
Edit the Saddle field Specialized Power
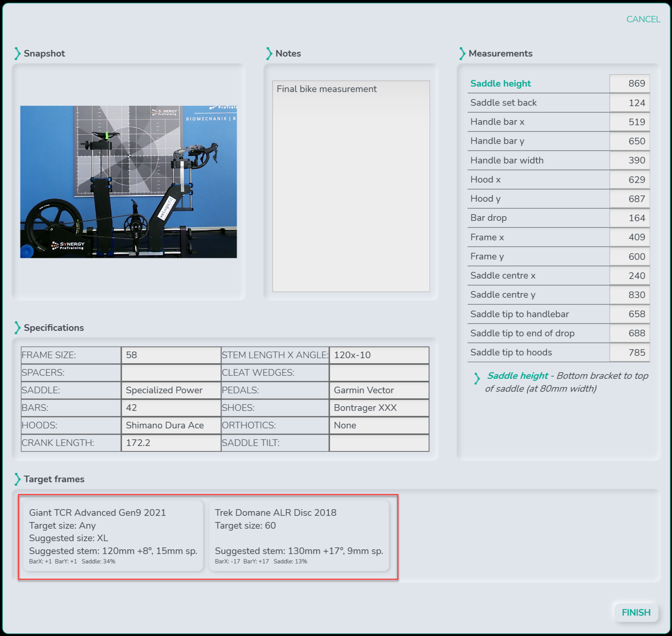click(171, 390)
